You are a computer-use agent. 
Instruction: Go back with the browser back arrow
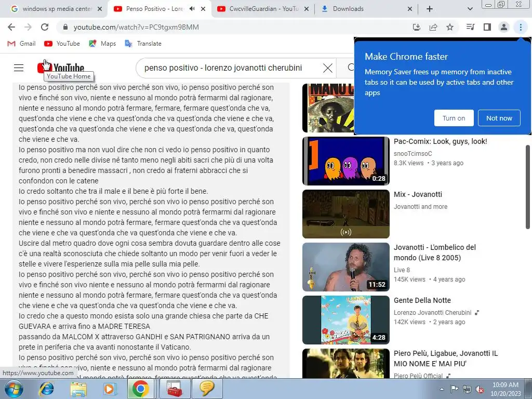tap(11, 27)
